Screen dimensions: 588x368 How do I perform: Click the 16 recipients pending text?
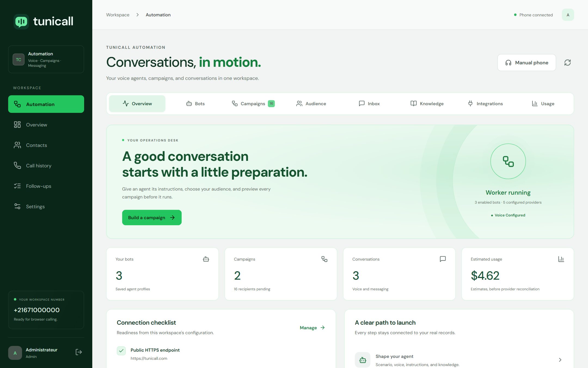(252, 289)
